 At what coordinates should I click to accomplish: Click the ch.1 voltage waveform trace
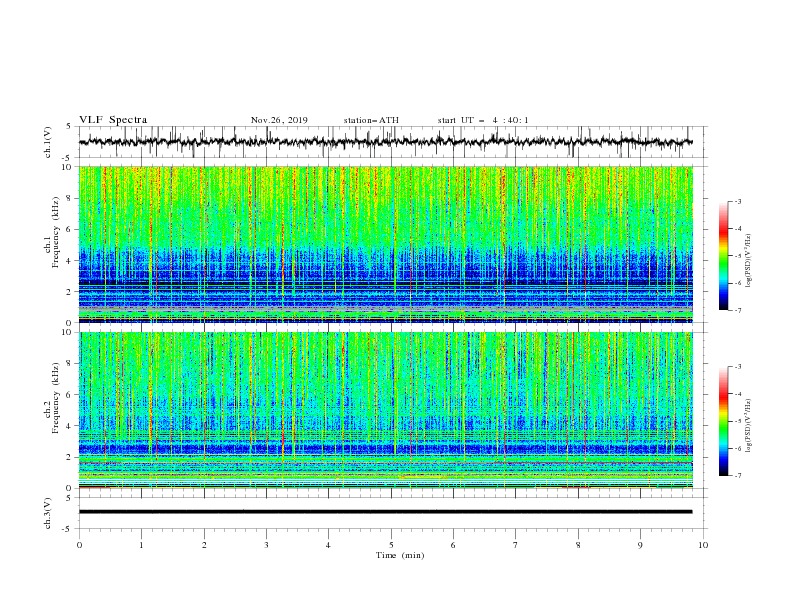[385, 142]
